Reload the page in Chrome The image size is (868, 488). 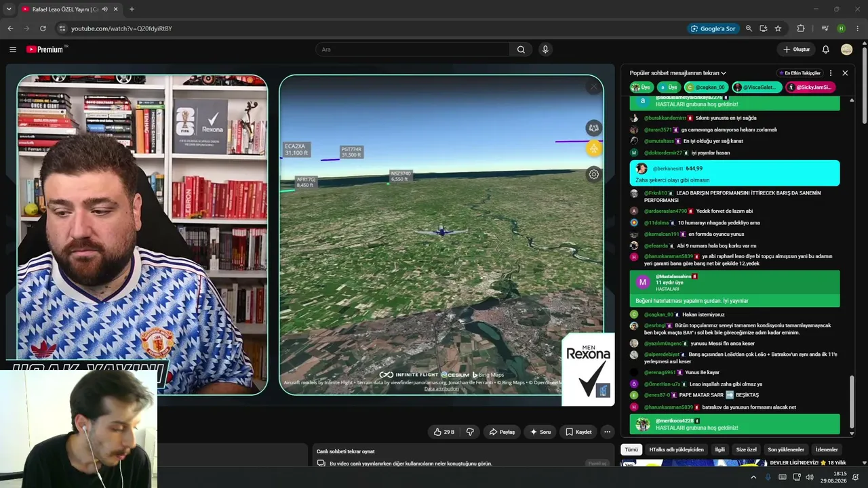pos(43,28)
